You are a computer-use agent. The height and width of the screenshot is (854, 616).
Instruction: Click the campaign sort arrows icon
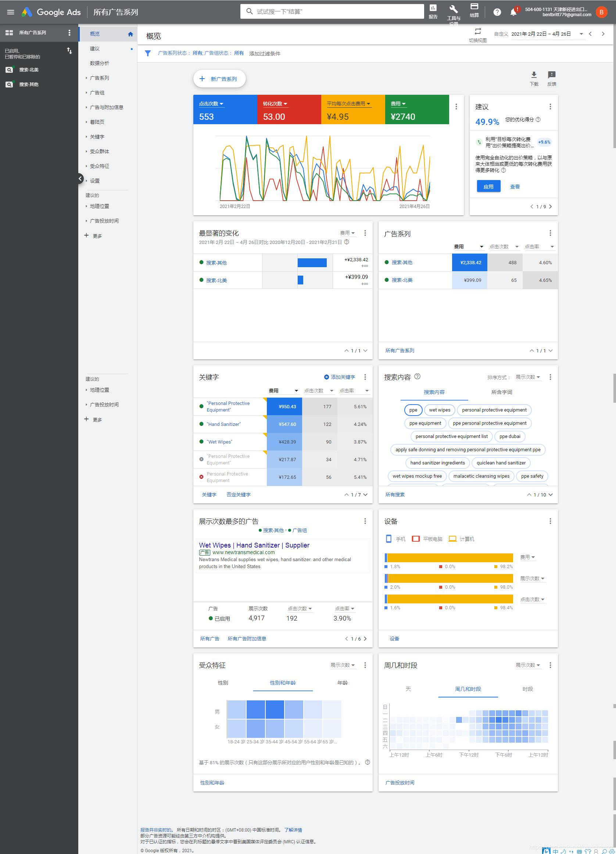[69, 50]
